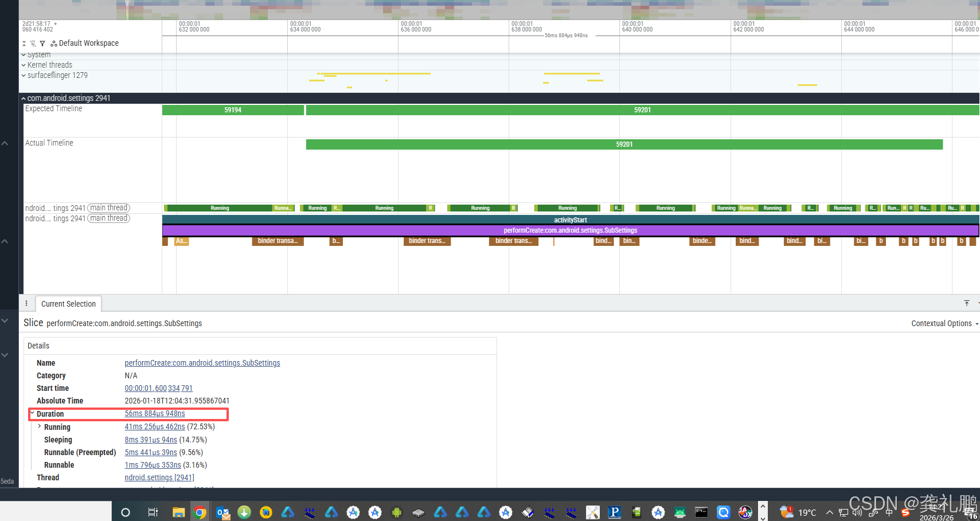Open the performCreate name link
The image size is (980, 521).
202,363
